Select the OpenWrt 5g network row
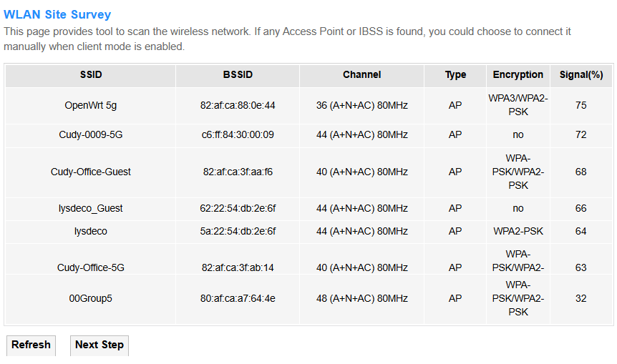 (x=91, y=105)
